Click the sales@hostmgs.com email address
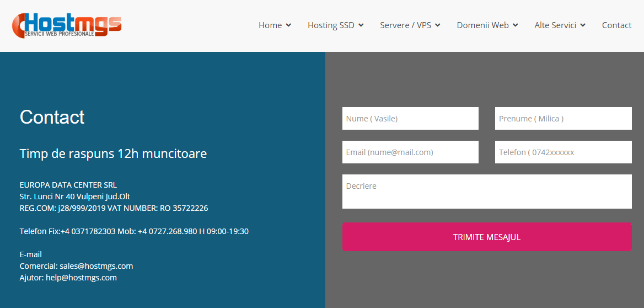This screenshot has height=308, width=644. pyautogui.click(x=96, y=266)
